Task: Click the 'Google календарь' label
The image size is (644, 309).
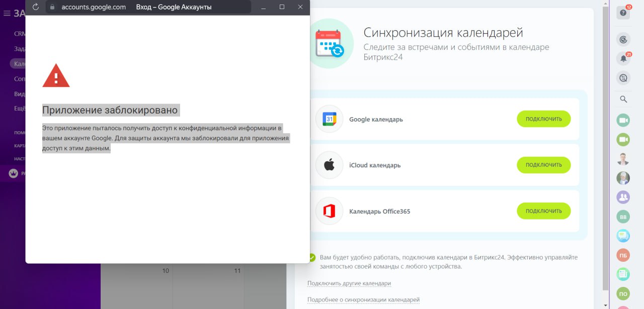Action: tap(376, 120)
